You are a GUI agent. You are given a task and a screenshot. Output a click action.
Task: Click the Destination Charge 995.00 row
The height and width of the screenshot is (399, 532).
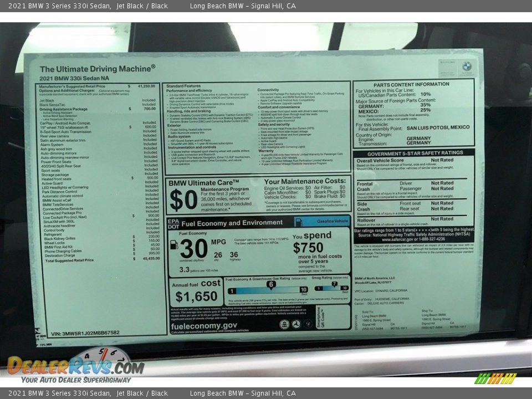click(x=102, y=255)
